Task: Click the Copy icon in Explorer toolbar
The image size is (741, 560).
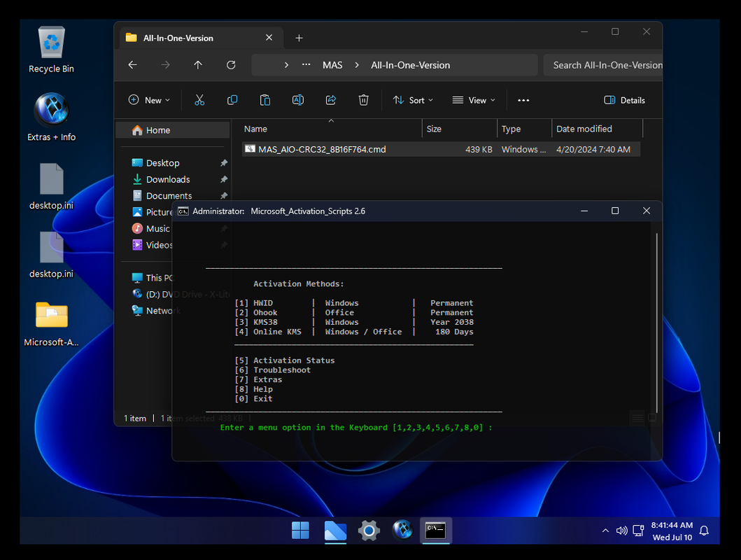Action: click(x=232, y=100)
